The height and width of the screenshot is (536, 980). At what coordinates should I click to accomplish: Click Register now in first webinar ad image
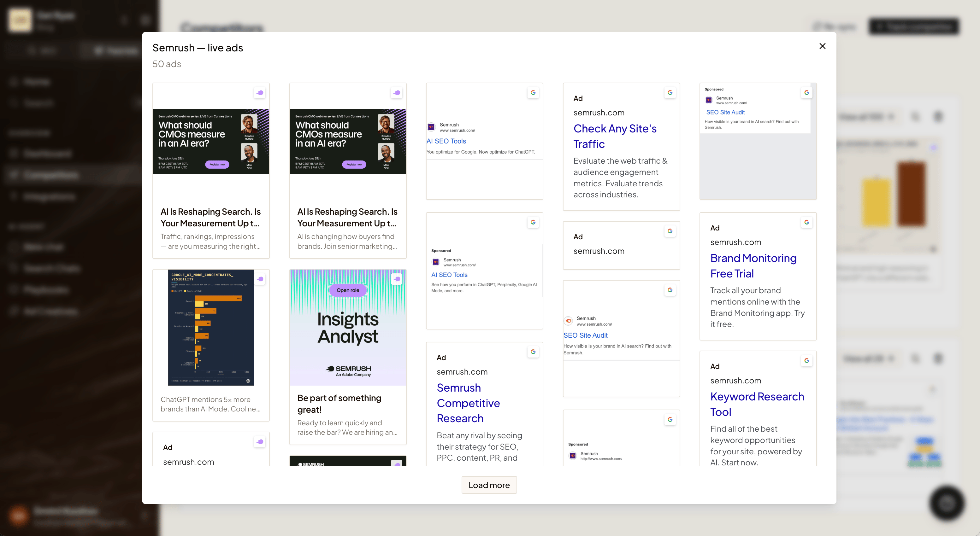(x=217, y=164)
